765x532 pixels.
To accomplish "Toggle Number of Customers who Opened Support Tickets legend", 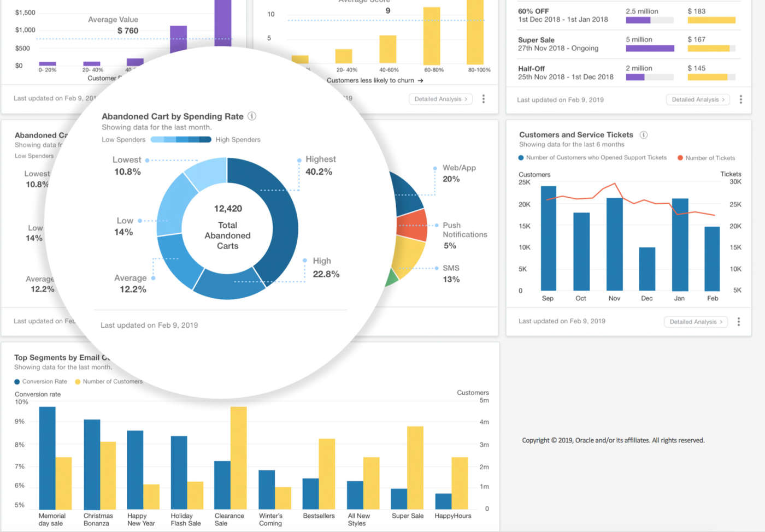I will tap(592, 158).
